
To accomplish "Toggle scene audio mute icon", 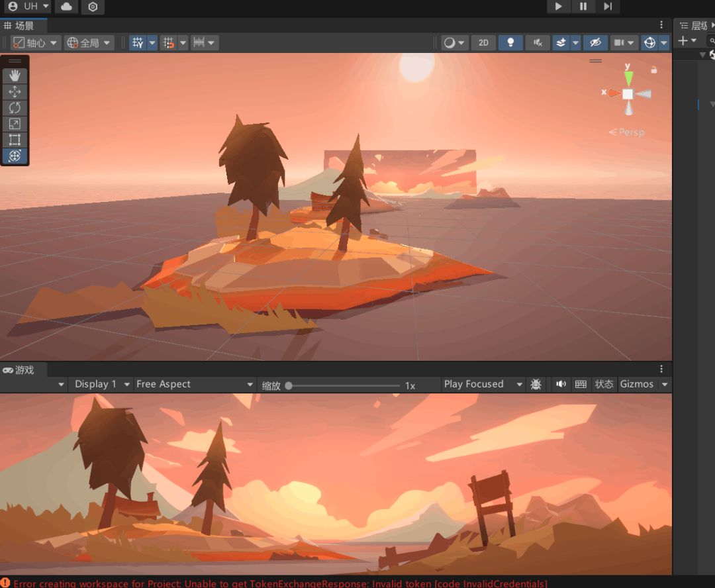I will click(538, 43).
